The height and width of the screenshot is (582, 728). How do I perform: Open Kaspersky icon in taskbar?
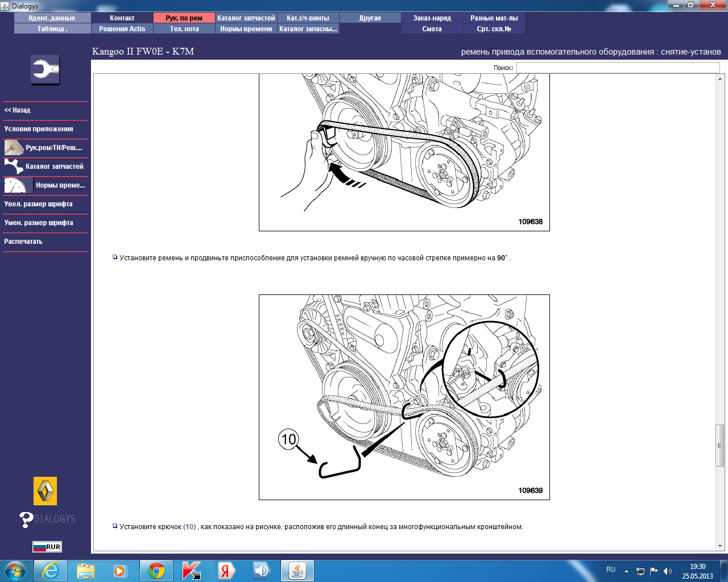[191, 571]
